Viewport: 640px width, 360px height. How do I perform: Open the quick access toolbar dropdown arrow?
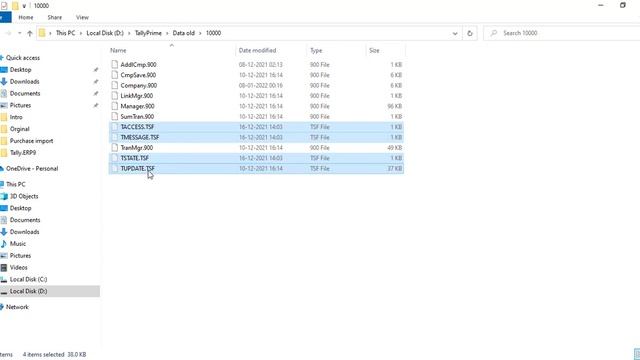tap(24, 6)
